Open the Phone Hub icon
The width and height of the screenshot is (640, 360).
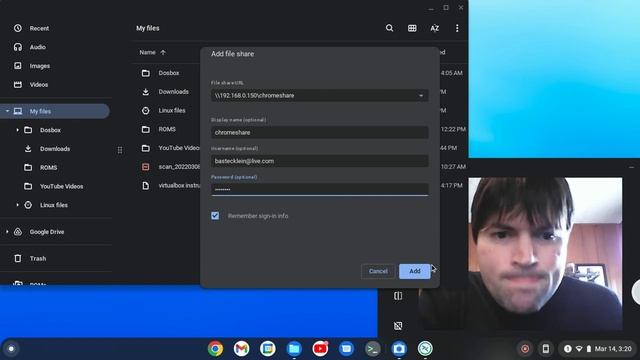[545, 349]
